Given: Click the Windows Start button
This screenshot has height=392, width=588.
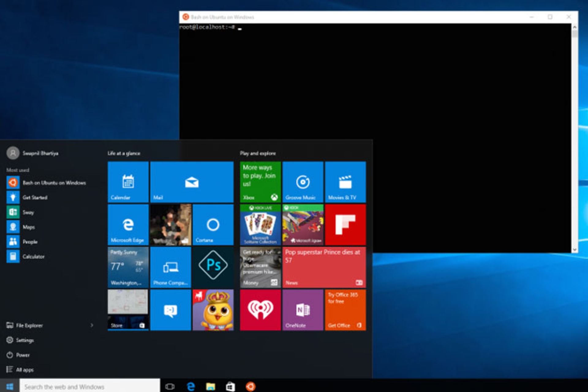Looking at the screenshot, I should [9, 386].
